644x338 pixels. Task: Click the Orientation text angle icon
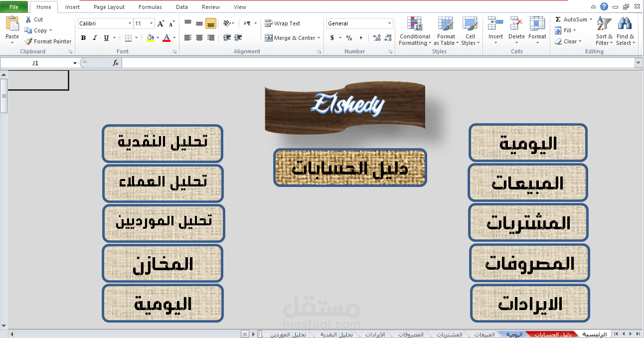[227, 23]
